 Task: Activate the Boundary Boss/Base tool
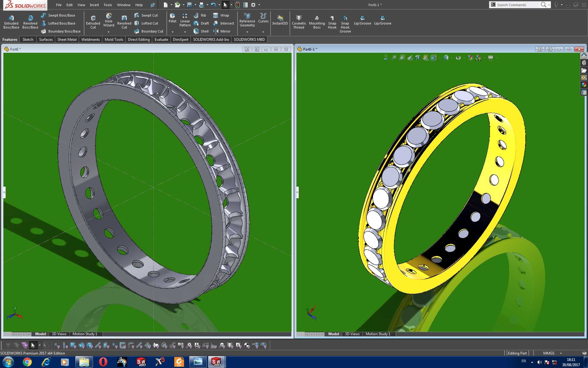[x=61, y=31]
